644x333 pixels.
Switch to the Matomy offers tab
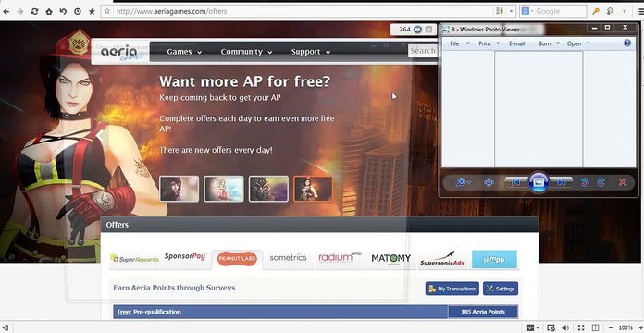pos(390,259)
